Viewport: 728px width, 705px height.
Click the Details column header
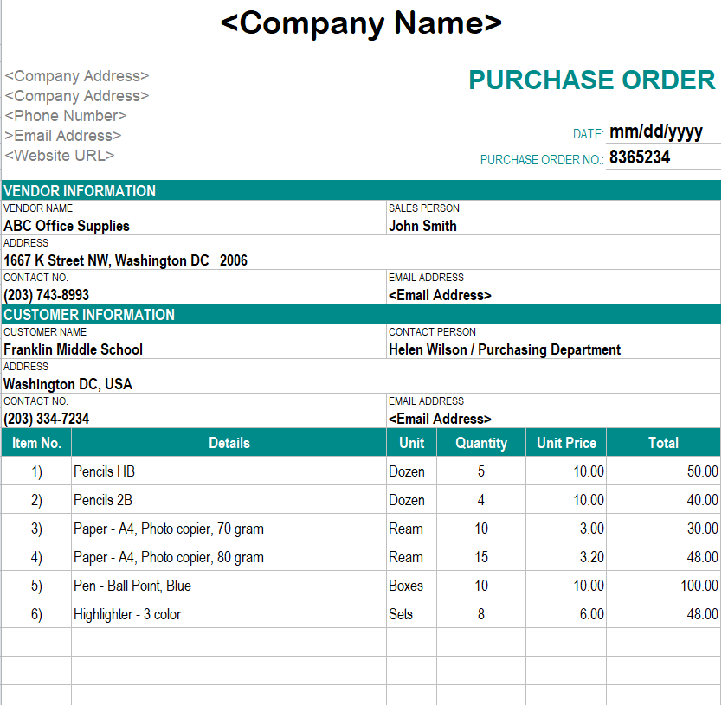[229, 443]
